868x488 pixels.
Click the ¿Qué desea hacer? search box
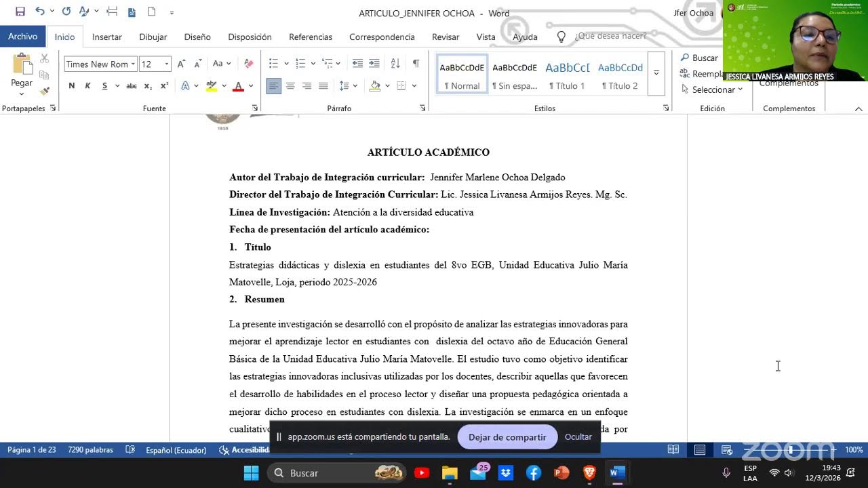click(x=610, y=37)
